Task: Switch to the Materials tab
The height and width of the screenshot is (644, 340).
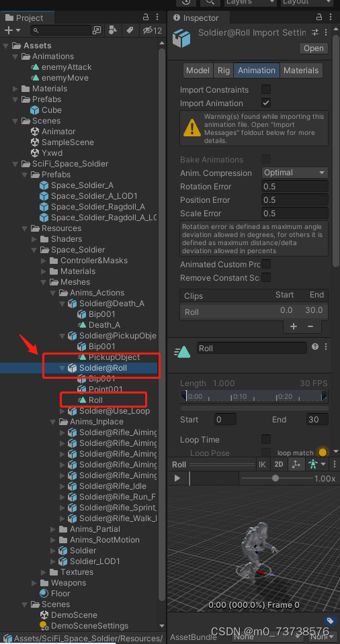Action: 301,71
